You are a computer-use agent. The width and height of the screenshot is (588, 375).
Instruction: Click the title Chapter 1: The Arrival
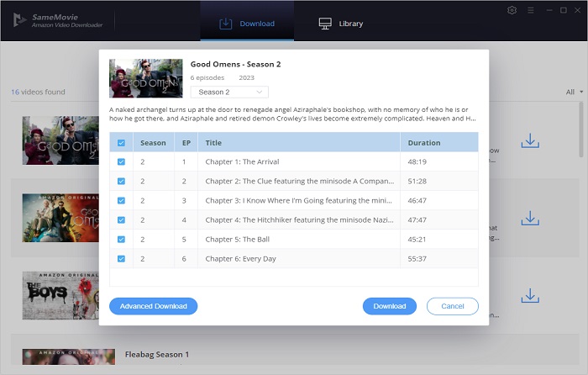tap(242, 161)
